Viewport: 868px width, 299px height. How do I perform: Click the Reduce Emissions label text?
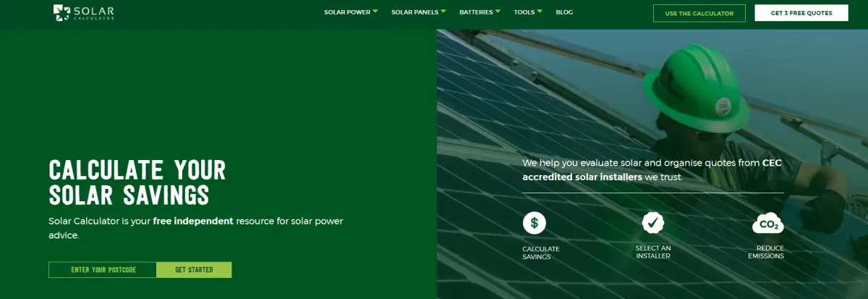pos(766,252)
